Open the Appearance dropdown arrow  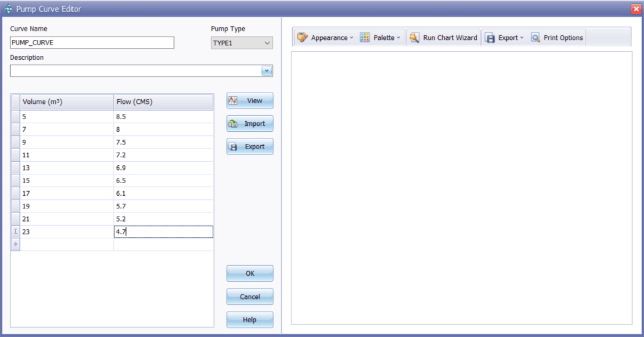(x=351, y=38)
